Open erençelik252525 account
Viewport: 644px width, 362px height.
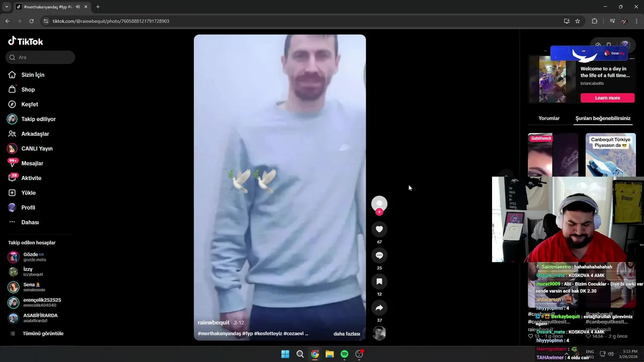[40, 302]
